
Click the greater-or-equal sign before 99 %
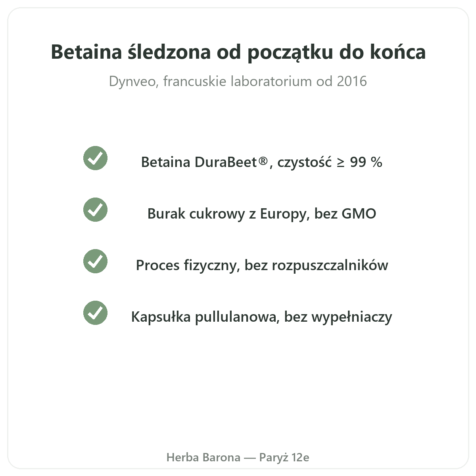coord(341,163)
